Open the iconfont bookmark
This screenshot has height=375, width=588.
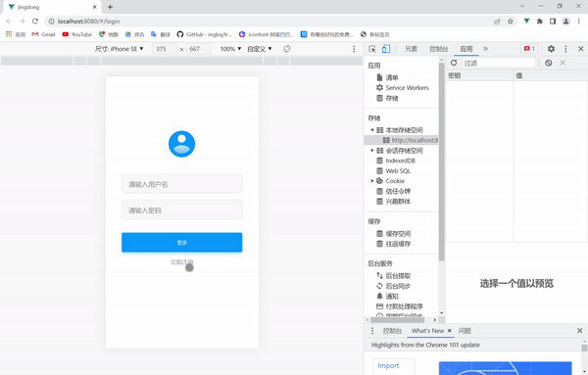[267, 34]
